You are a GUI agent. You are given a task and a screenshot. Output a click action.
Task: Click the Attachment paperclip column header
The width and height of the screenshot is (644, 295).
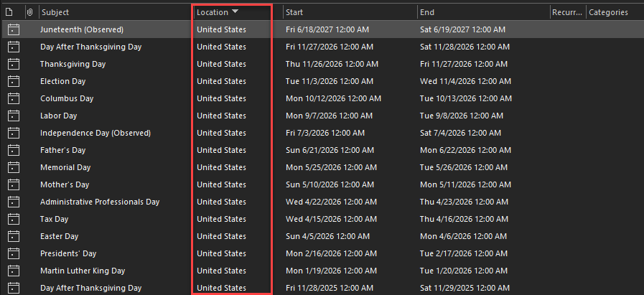coord(29,12)
